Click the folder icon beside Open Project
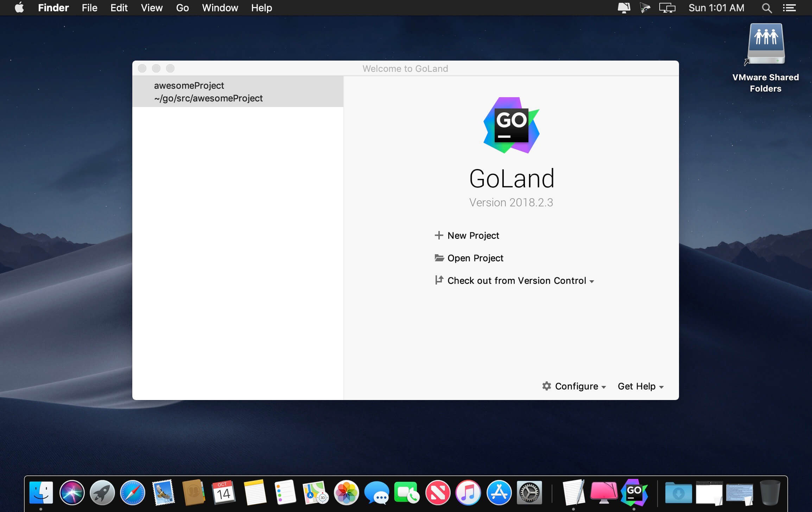This screenshot has height=512, width=812. [439, 258]
